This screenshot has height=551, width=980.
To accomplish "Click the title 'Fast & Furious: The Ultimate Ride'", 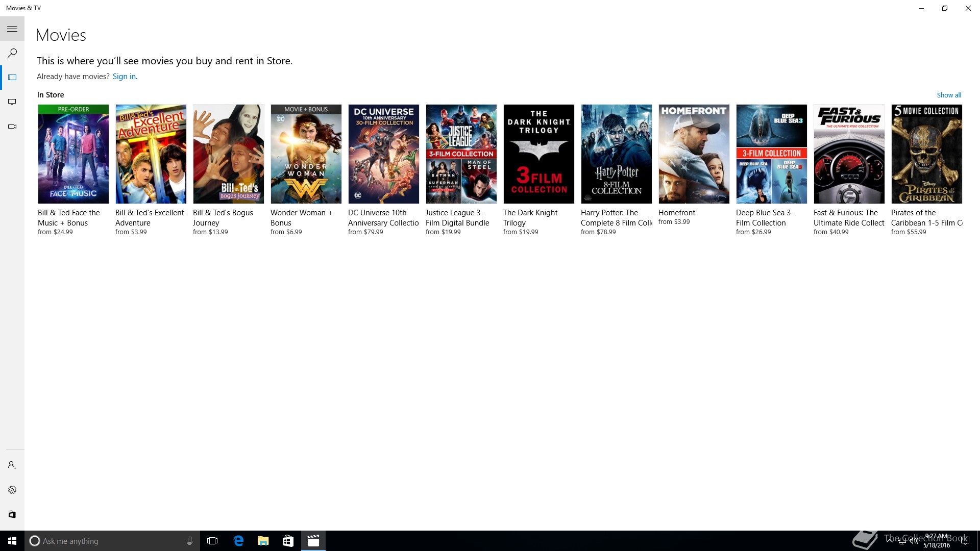I will coord(849,218).
